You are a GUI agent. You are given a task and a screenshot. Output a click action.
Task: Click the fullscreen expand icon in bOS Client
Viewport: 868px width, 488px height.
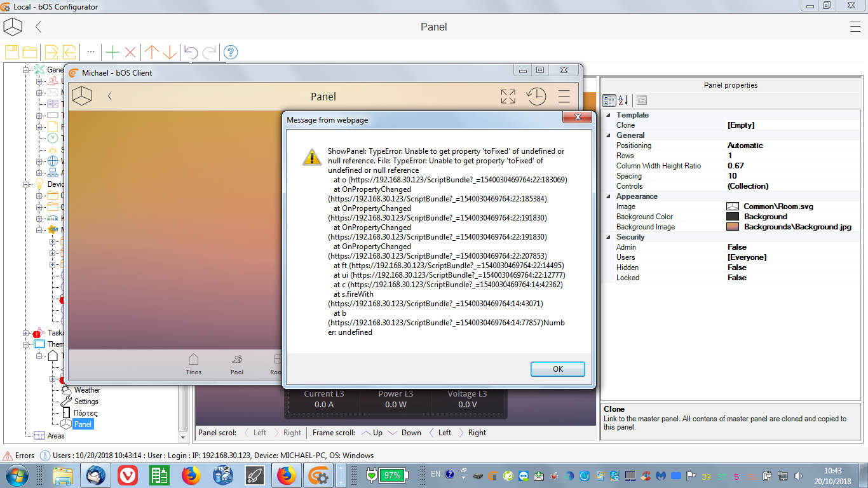click(508, 97)
